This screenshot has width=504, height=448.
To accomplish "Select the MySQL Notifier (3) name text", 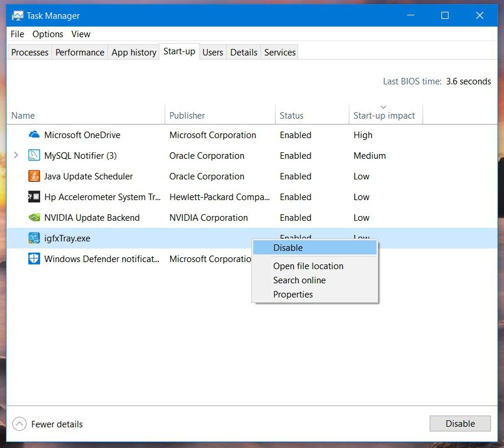I will [x=80, y=156].
